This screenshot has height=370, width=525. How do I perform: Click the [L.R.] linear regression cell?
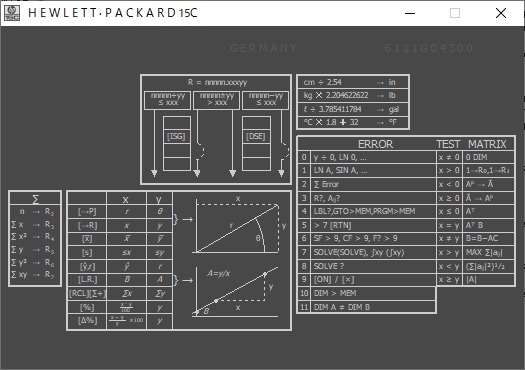(87, 280)
